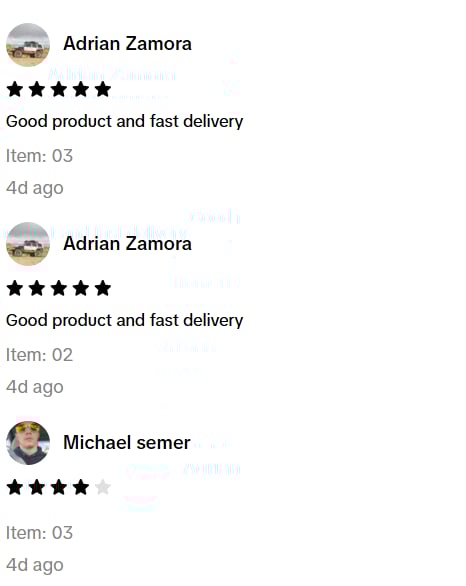Viewport: 466px width, 586px height.
Task: Click 'Item: 03' under the first review
Action: click(x=39, y=156)
